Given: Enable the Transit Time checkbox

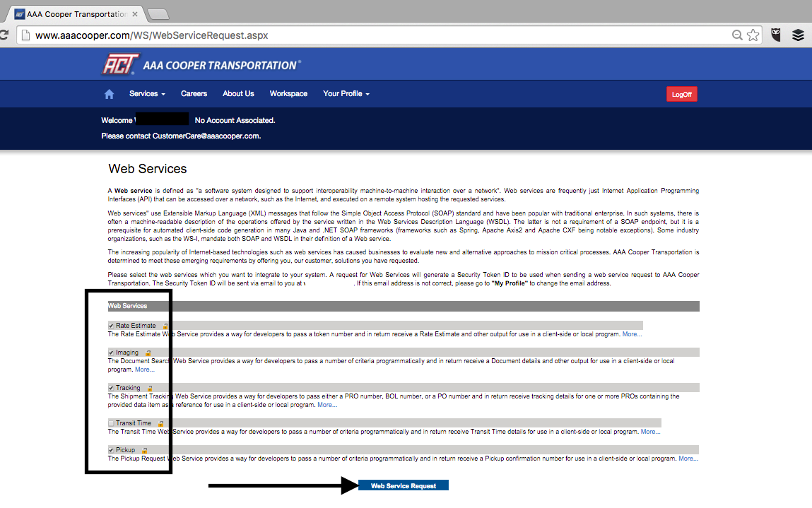Looking at the screenshot, I should tap(111, 423).
